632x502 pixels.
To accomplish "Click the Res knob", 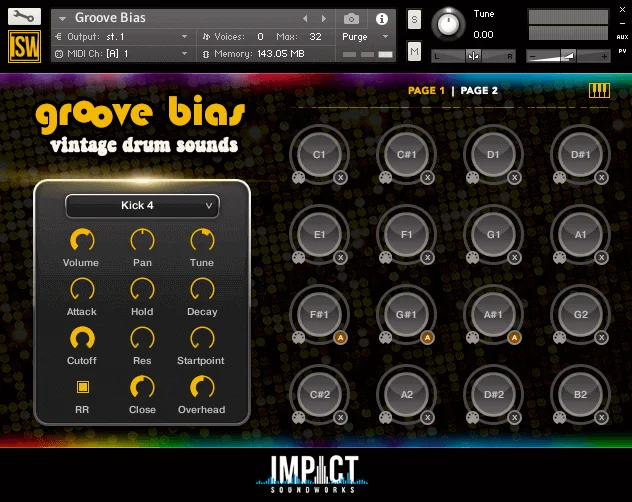I will click(142, 339).
